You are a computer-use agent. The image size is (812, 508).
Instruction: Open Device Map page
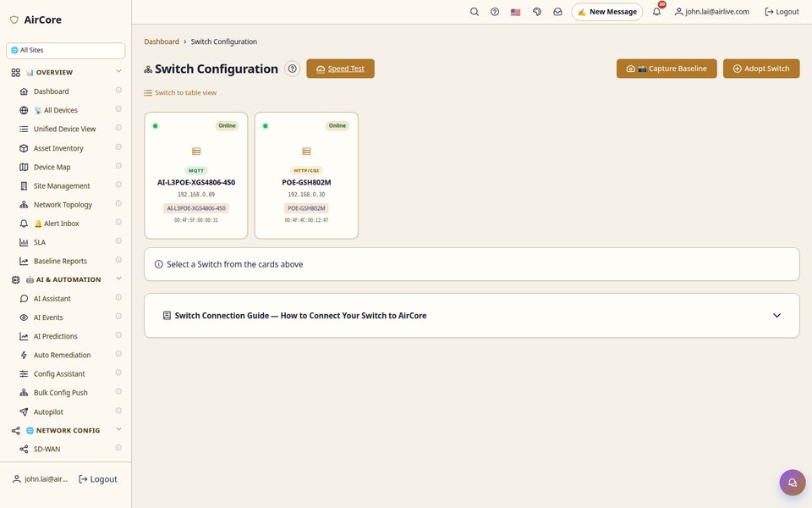[x=52, y=167]
